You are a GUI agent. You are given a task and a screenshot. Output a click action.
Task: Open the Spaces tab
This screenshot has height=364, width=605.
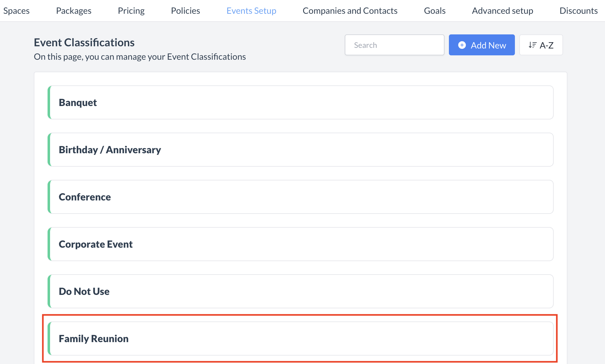[16, 10]
